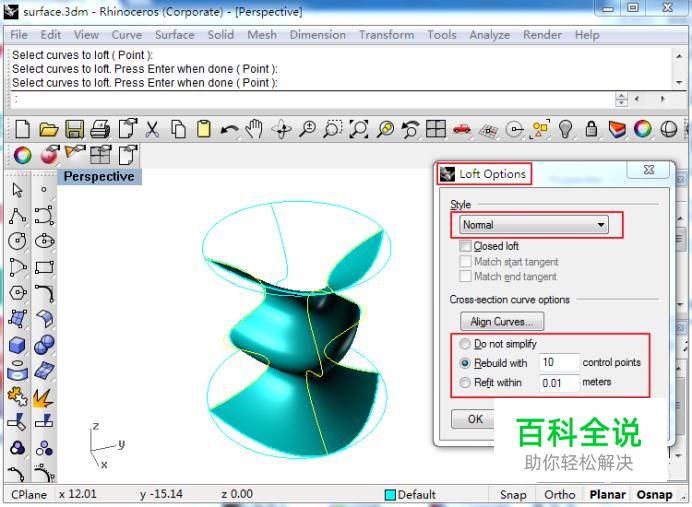The width and height of the screenshot is (692, 507).
Task: Check Match end tangent option
Action: coord(465,276)
